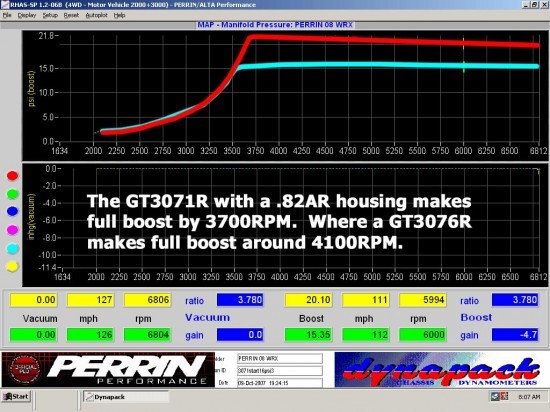550x412 pixels.
Task: Click the green mph value 112
Action: [365, 335]
